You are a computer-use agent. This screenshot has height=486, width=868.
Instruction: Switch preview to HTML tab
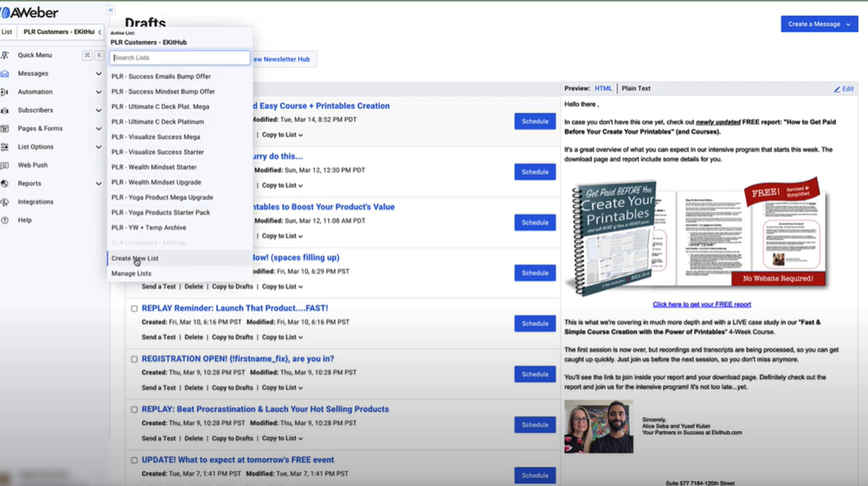604,88
